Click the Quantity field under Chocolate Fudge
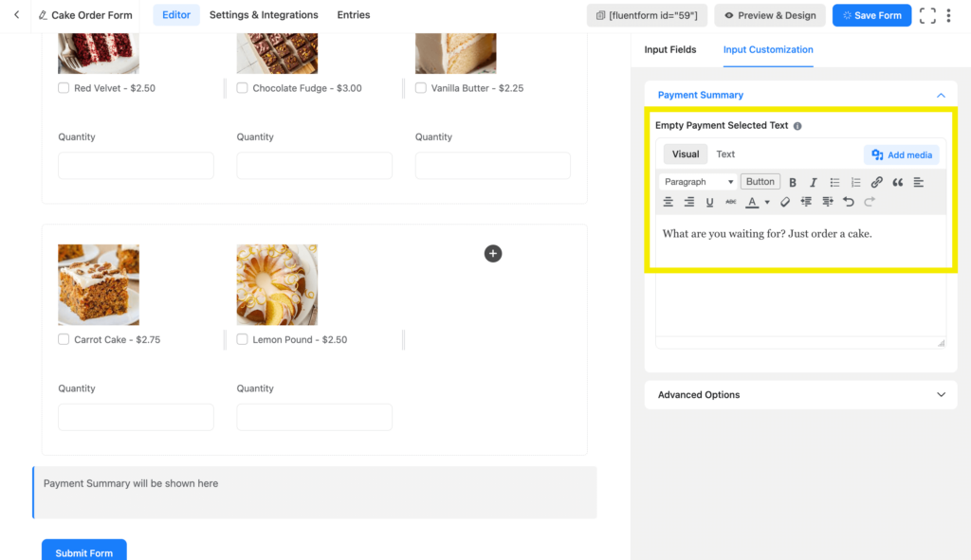971x560 pixels. click(x=314, y=166)
